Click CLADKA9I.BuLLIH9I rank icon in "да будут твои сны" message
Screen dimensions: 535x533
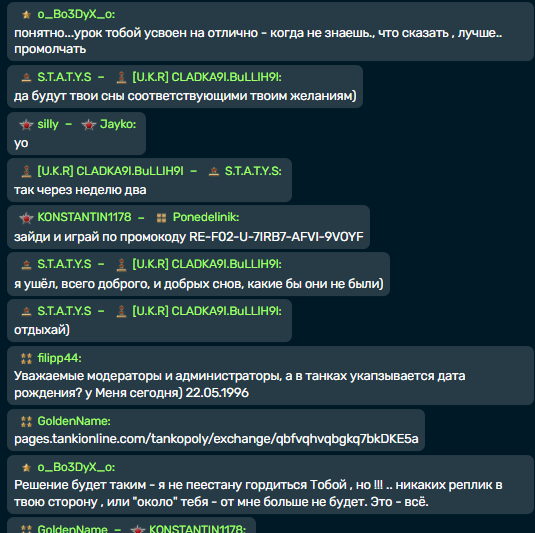pos(121,77)
